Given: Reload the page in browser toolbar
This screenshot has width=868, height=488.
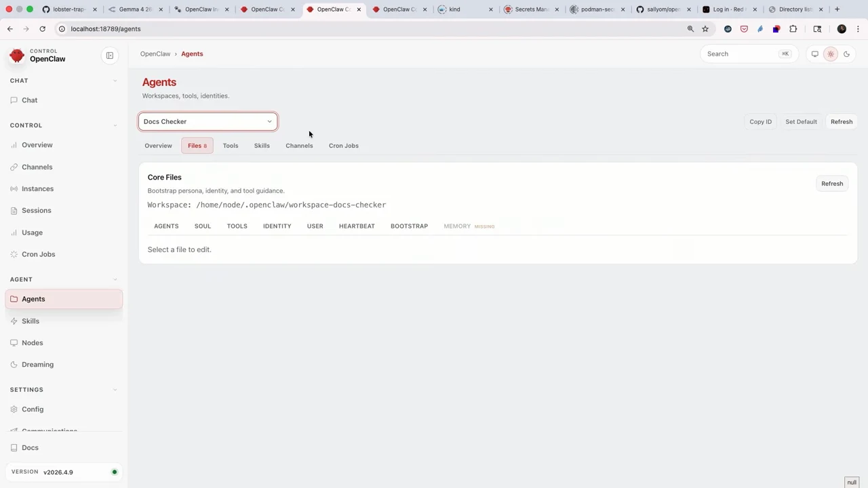Looking at the screenshot, I should tap(42, 29).
